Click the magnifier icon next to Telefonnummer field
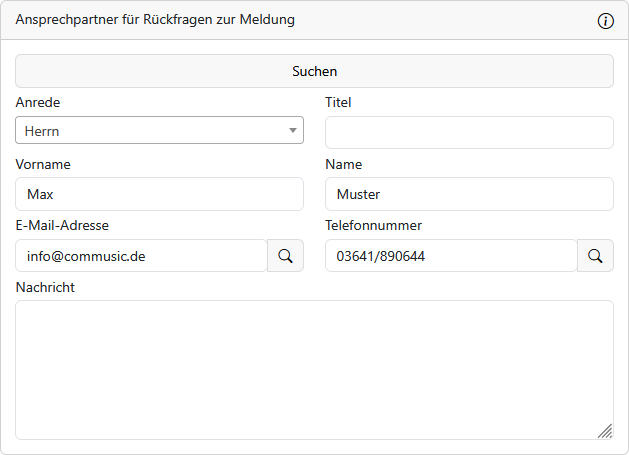 tap(595, 256)
